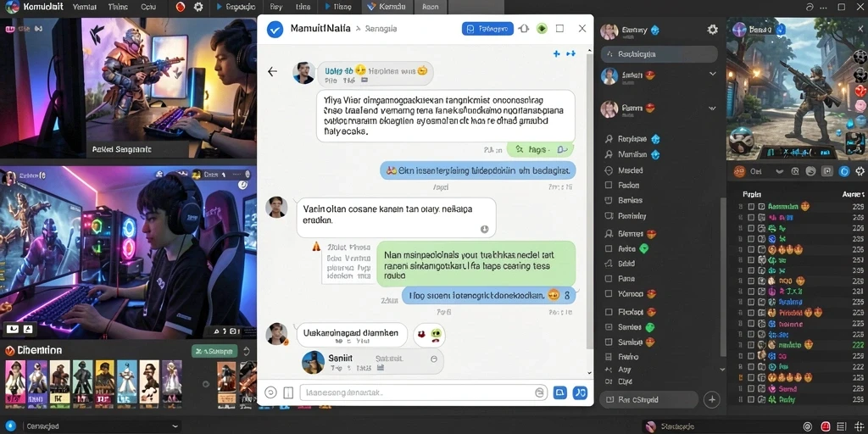Click the camera icon in game toolbar
The image size is (868, 434).
827,171
